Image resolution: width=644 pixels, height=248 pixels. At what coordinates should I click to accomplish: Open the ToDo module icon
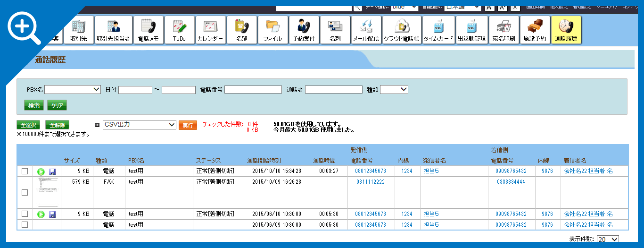pyautogui.click(x=179, y=30)
